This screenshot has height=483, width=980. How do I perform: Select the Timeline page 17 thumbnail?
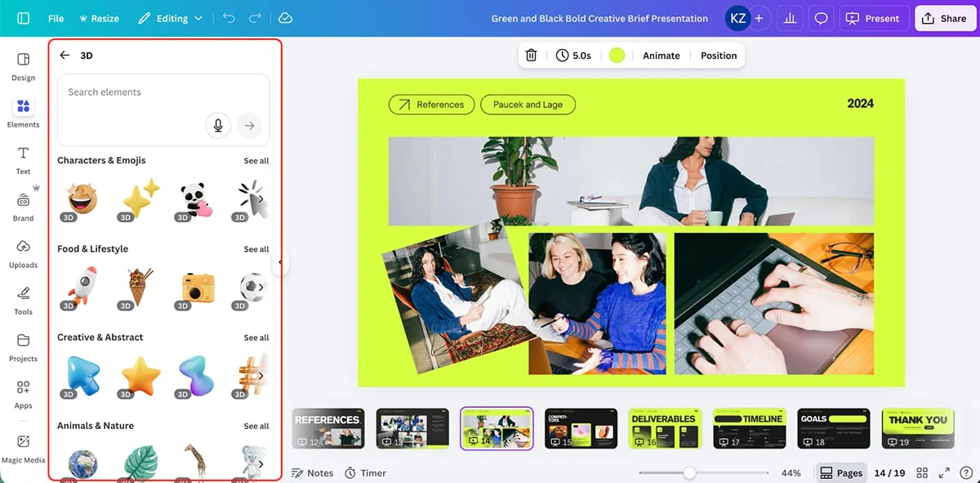[749, 428]
